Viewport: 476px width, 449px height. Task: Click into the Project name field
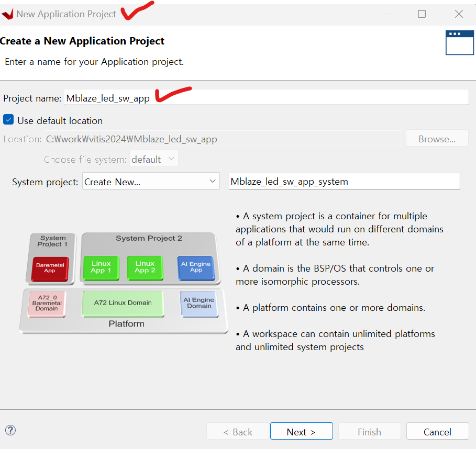266,98
